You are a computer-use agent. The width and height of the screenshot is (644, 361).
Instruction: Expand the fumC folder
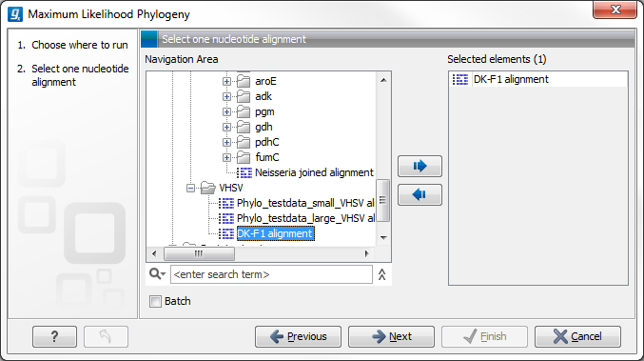(x=226, y=157)
